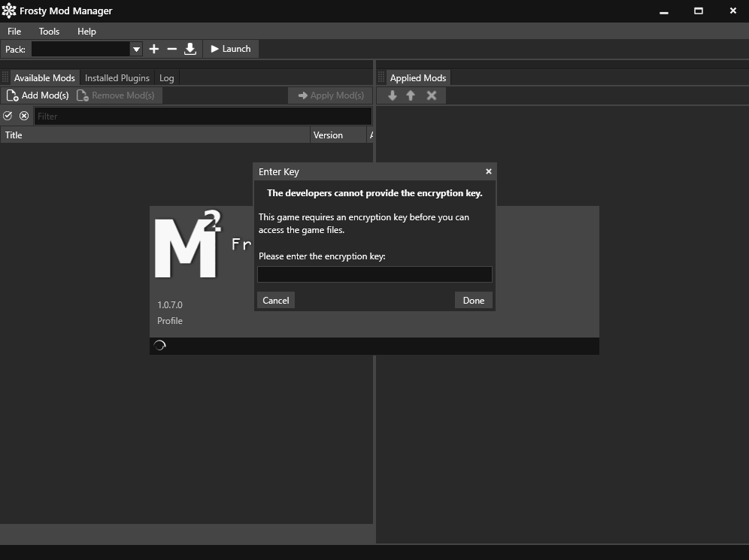Viewport: 749px width, 560px height.
Task: Open the File menu
Action: coord(14,32)
